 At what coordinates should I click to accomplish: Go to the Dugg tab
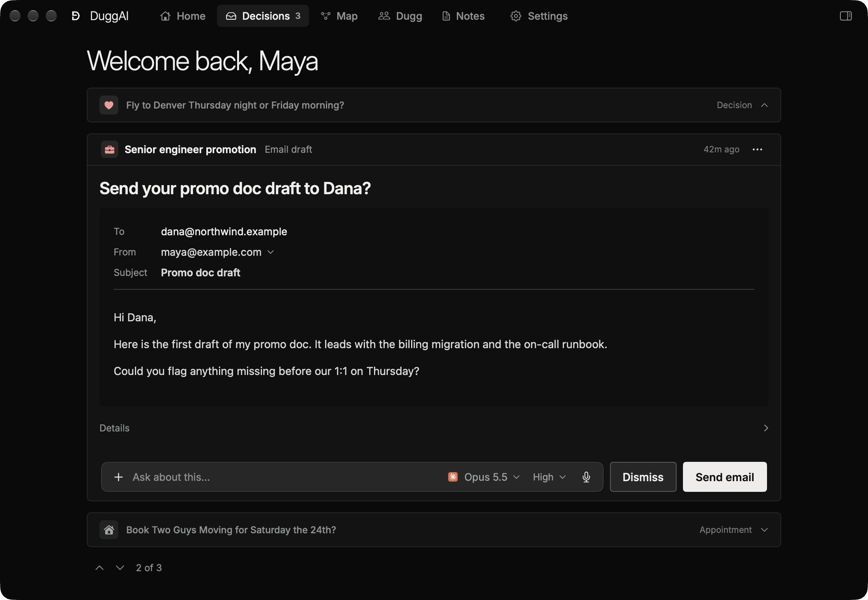pyautogui.click(x=400, y=16)
